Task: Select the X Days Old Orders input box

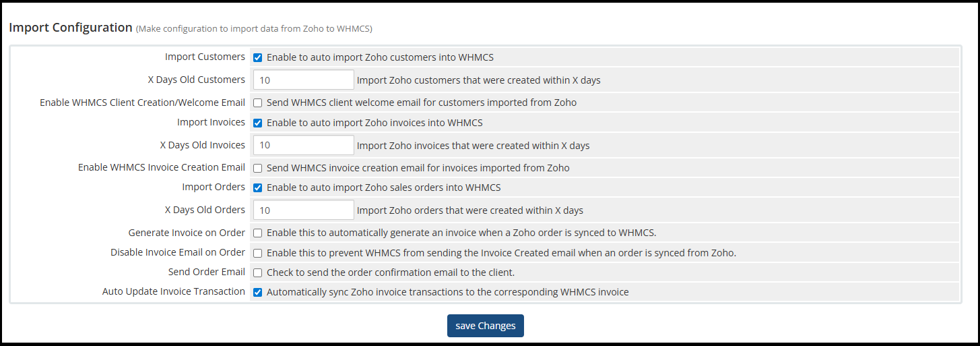Action: pyautogui.click(x=303, y=210)
